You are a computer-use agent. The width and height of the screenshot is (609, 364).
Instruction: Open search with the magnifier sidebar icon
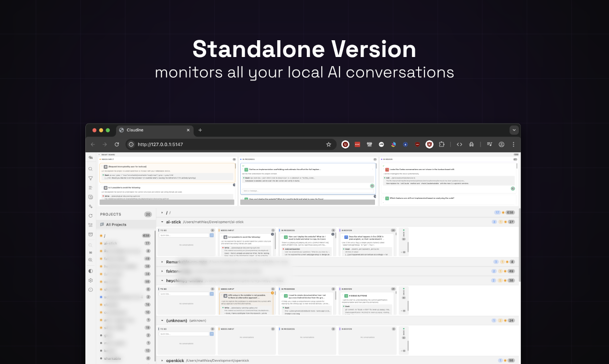pos(90,169)
